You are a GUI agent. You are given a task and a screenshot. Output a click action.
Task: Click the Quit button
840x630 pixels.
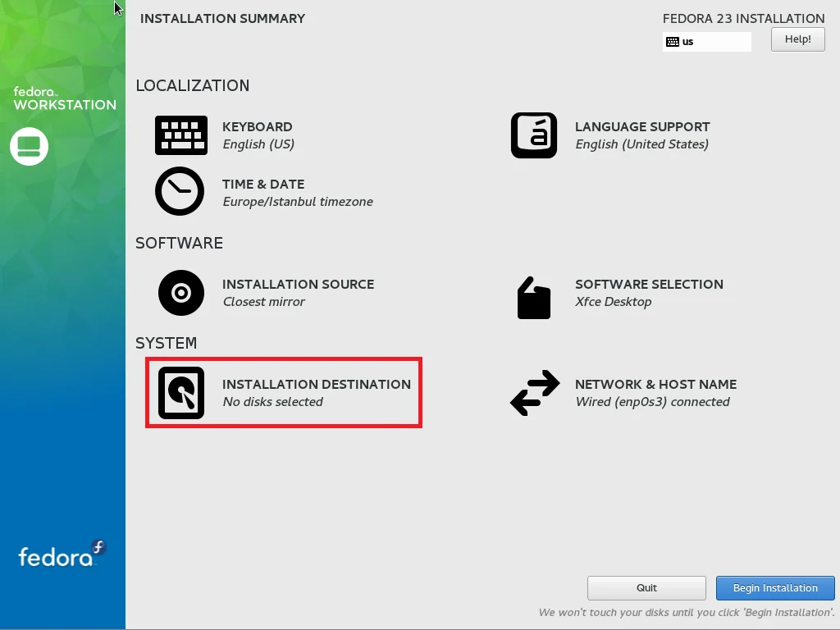[646, 588]
